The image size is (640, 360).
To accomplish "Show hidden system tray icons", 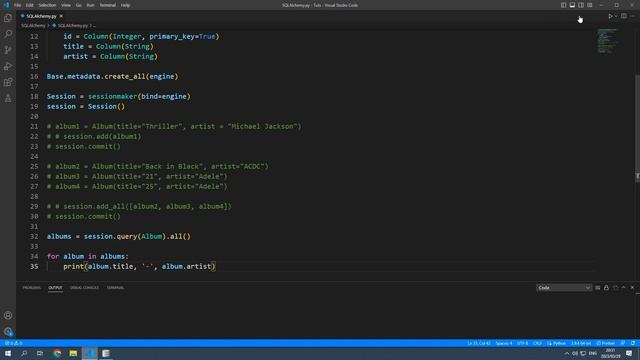I will tap(567, 353).
